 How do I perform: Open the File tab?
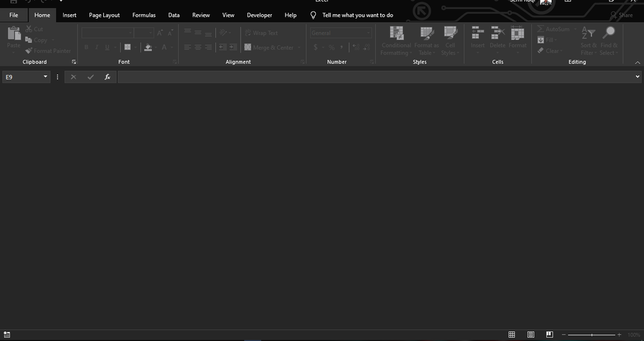(x=14, y=15)
